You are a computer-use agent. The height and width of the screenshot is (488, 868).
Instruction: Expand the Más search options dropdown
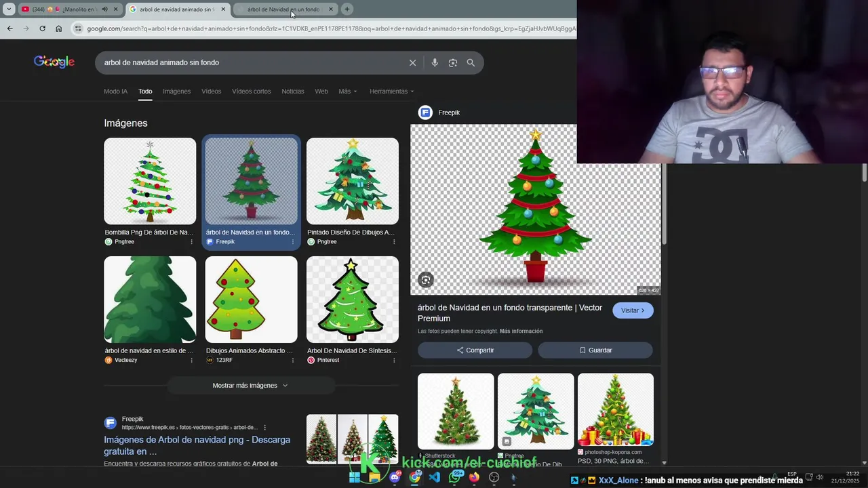pyautogui.click(x=348, y=91)
